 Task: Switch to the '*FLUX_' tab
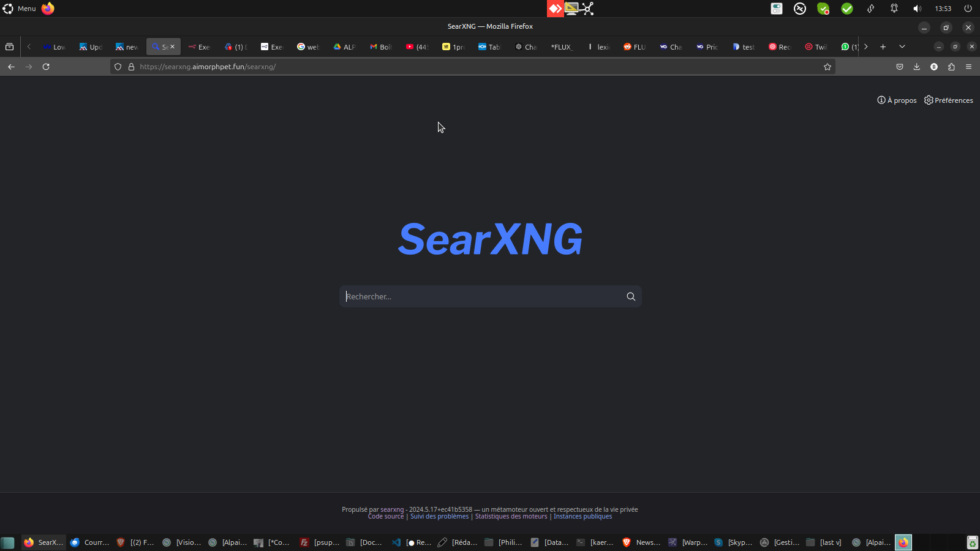562,47
